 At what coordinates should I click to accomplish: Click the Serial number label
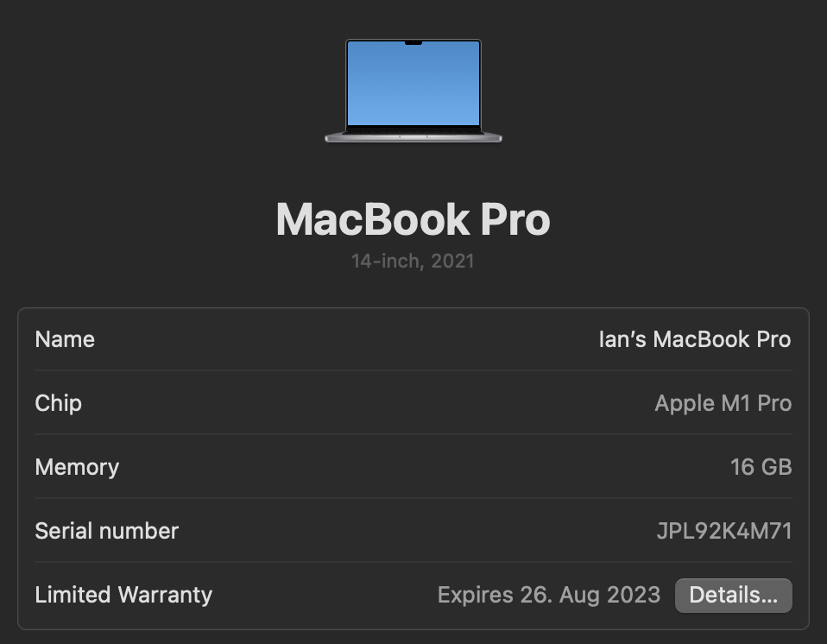106,531
